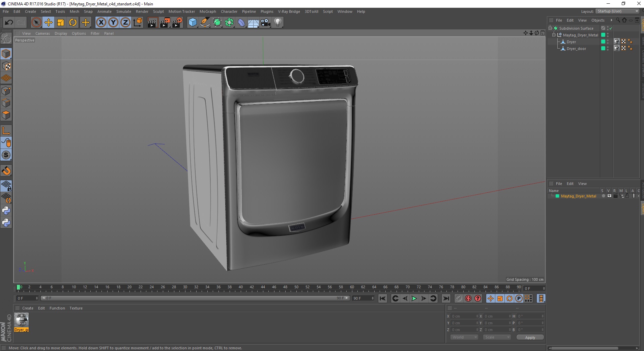
Task: Toggle Subdivision Surface enable checkmark
Action: point(611,28)
